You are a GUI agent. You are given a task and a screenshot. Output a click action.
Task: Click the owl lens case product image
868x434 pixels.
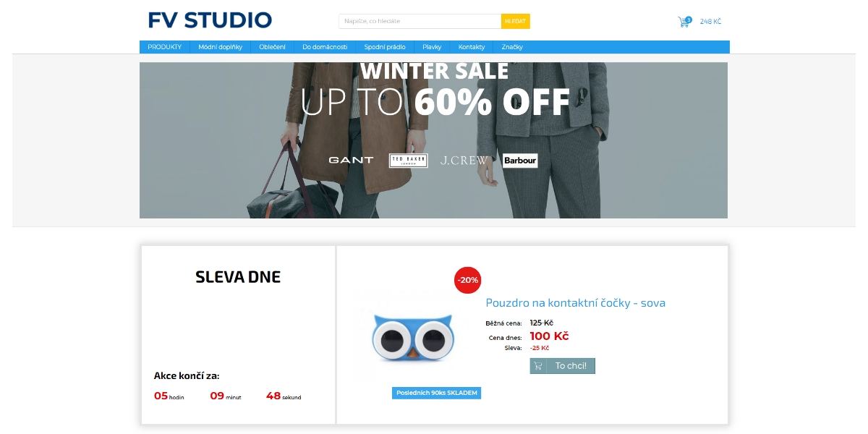click(412, 337)
